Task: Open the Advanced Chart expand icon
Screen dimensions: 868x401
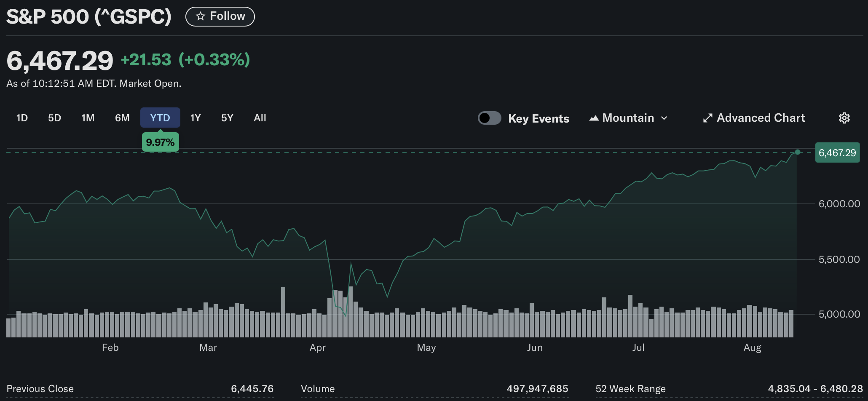Action: click(x=707, y=118)
